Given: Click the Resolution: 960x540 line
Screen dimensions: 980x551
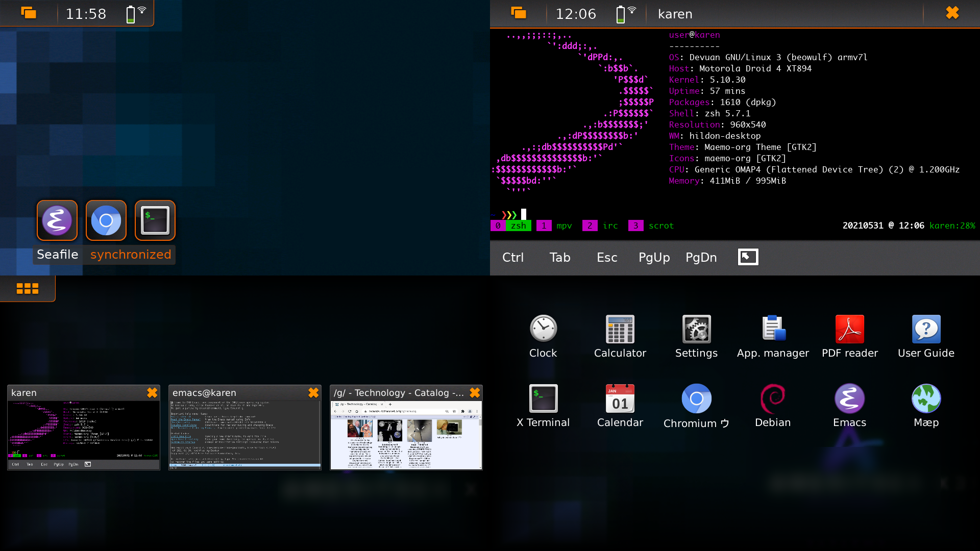Looking at the screenshot, I should pyautogui.click(x=718, y=124).
